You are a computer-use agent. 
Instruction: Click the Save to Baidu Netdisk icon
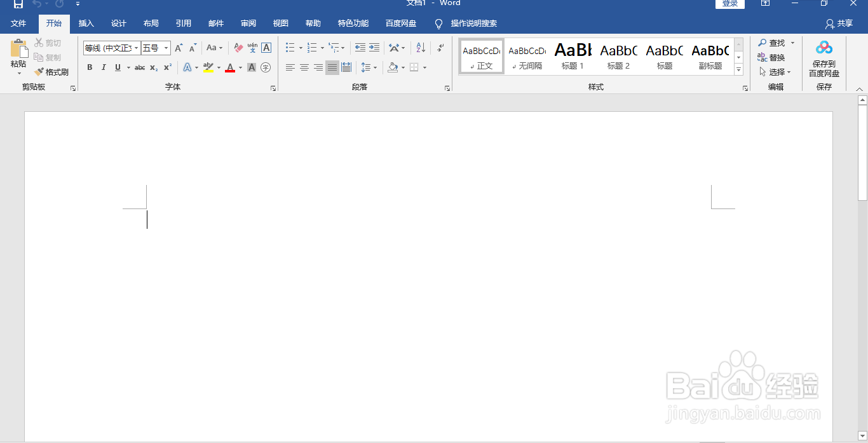(x=824, y=48)
